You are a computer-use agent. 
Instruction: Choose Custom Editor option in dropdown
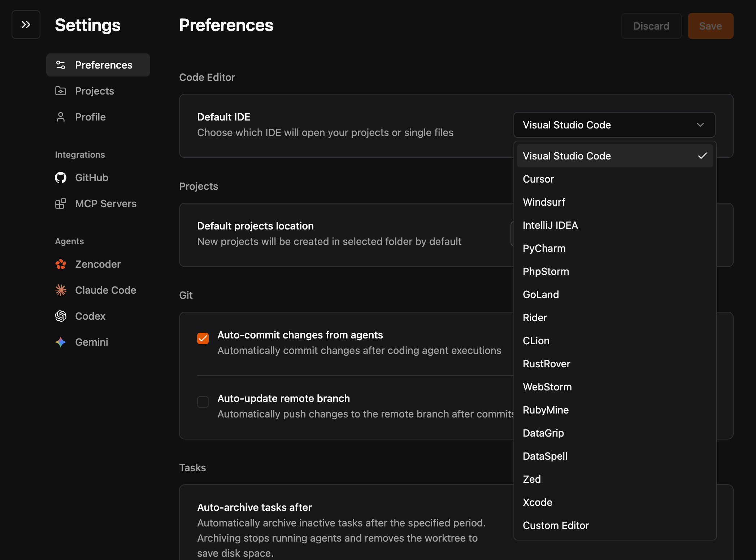556,525
